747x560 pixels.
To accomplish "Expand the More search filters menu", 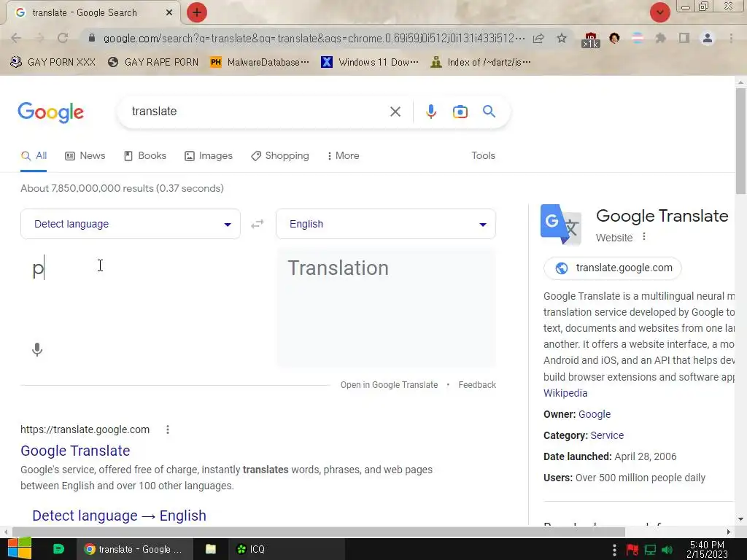I will pos(343,156).
